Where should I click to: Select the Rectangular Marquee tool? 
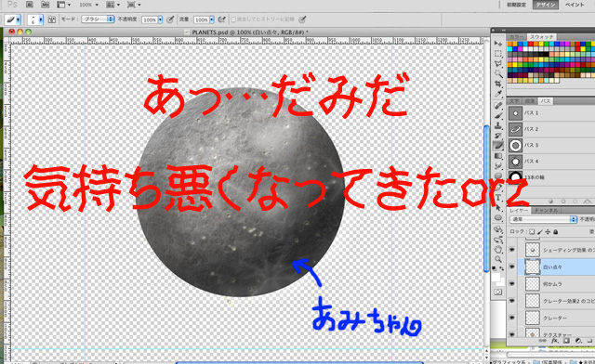click(x=498, y=54)
